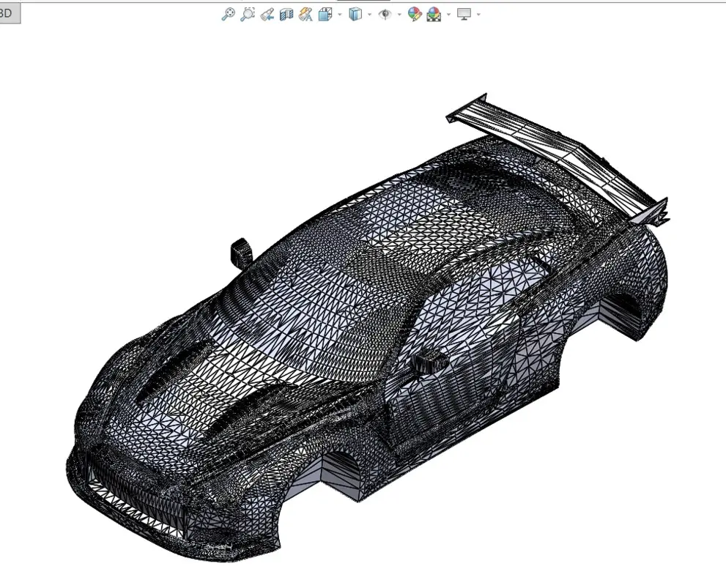
Task: Click the Display Style icon
Action: pos(355,15)
